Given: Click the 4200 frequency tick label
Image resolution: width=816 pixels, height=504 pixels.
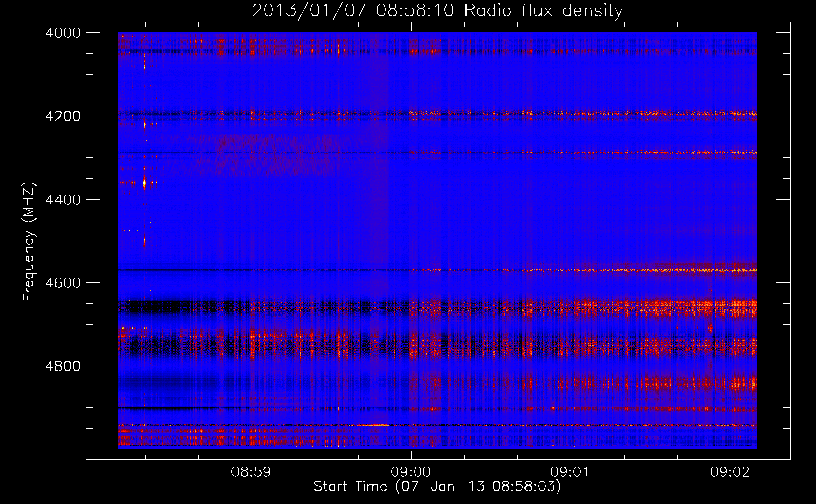Looking at the screenshot, I should (x=63, y=116).
